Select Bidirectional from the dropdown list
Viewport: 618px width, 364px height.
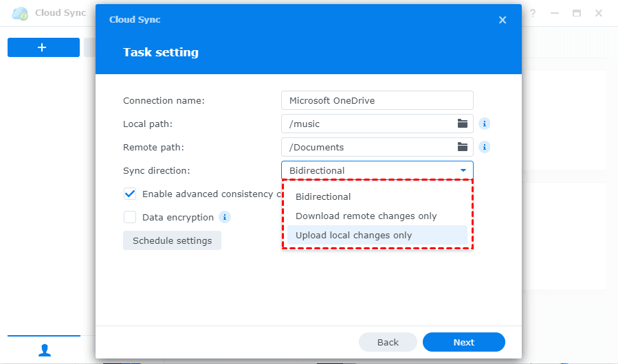click(323, 196)
